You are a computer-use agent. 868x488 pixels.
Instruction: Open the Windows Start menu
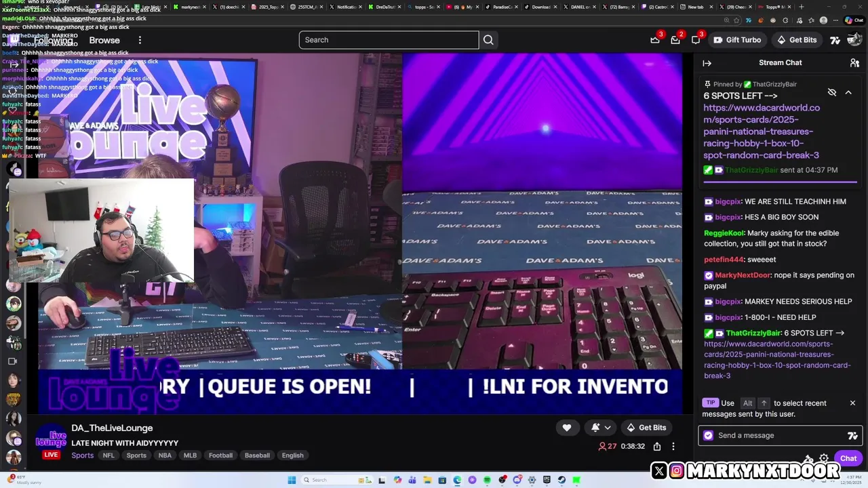pyautogui.click(x=292, y=480)
